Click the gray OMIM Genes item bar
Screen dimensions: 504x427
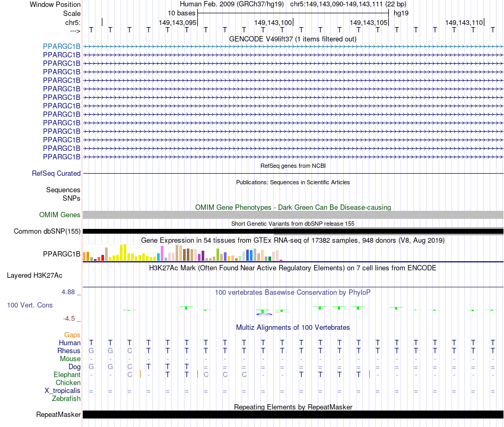293,215
